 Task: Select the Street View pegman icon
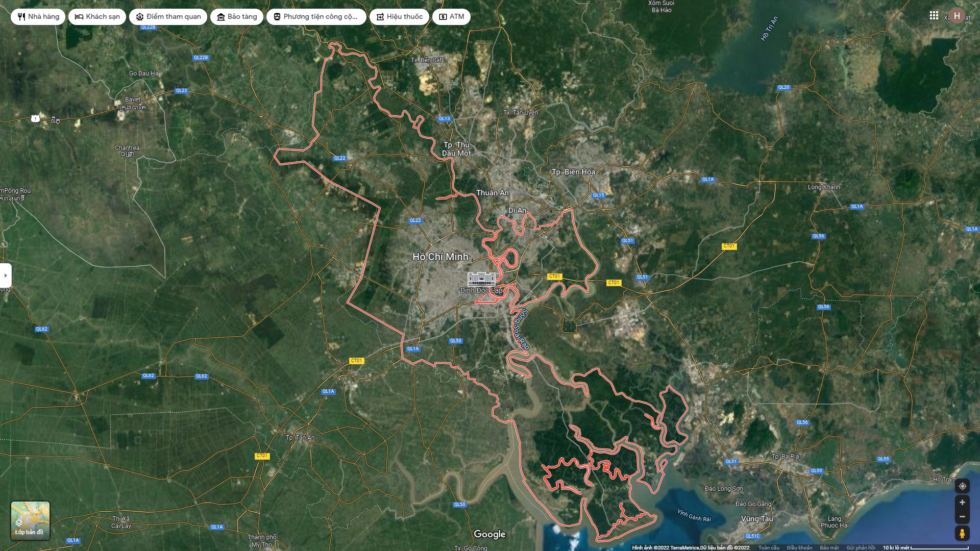tap(962, 534)
